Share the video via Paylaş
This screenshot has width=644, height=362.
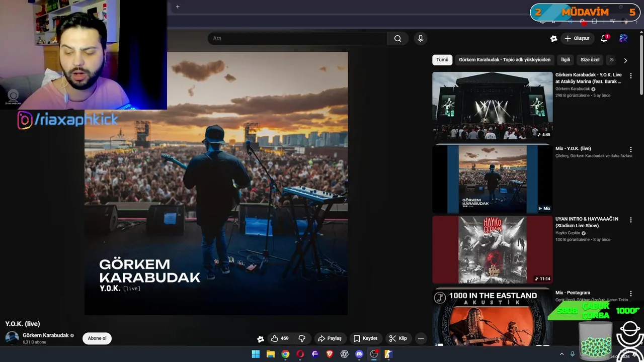point(330,338)
